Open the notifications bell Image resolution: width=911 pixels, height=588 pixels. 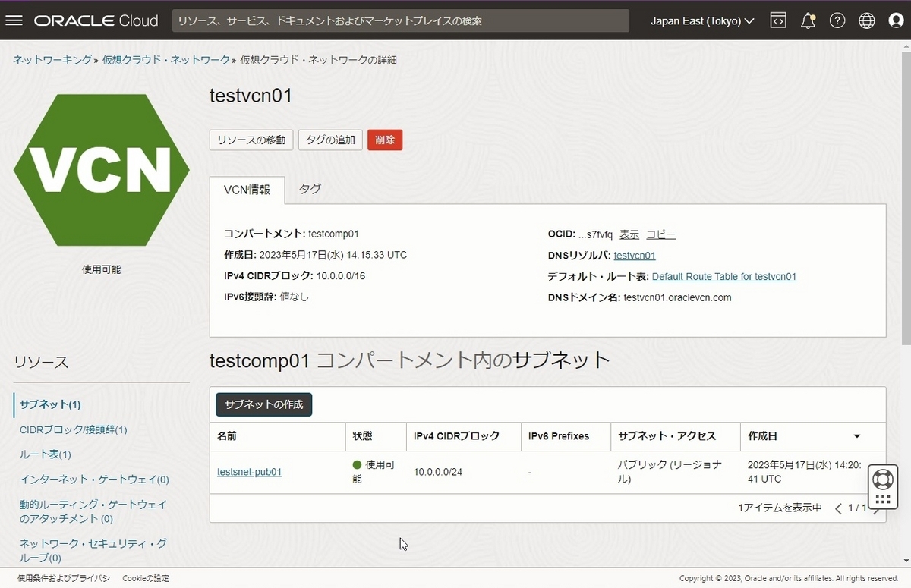coord(808,20)
